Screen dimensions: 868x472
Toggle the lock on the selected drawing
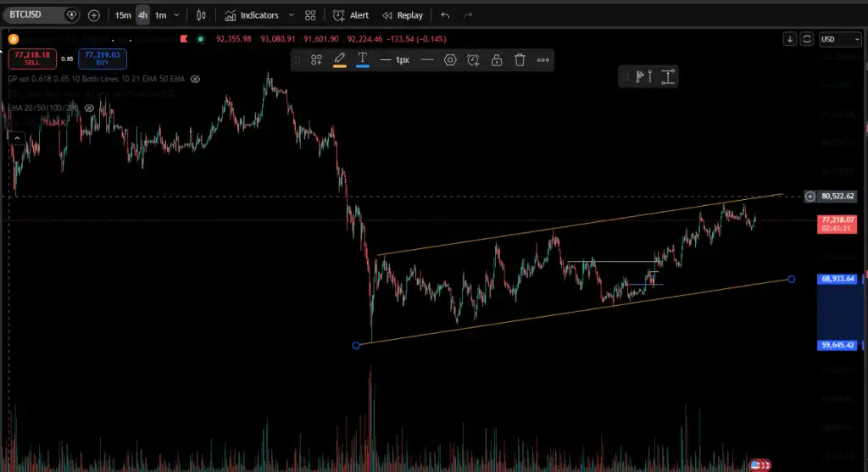[x=497, y=59]
